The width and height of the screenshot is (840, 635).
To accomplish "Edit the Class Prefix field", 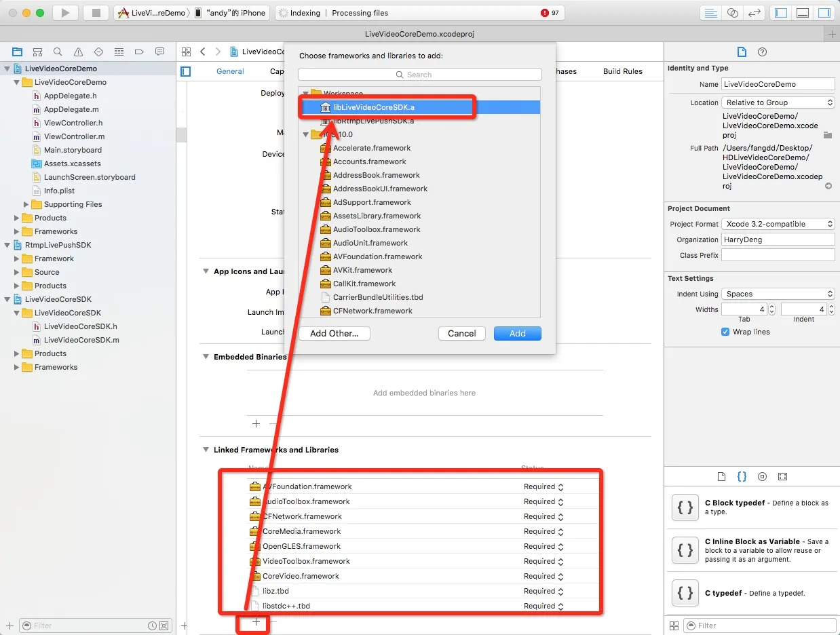I will point(778,255).
